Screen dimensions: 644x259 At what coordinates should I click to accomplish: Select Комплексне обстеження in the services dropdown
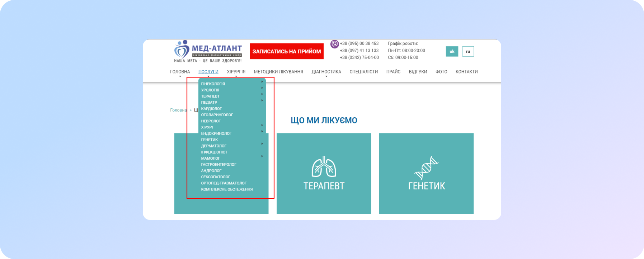[x=227, y=189]
